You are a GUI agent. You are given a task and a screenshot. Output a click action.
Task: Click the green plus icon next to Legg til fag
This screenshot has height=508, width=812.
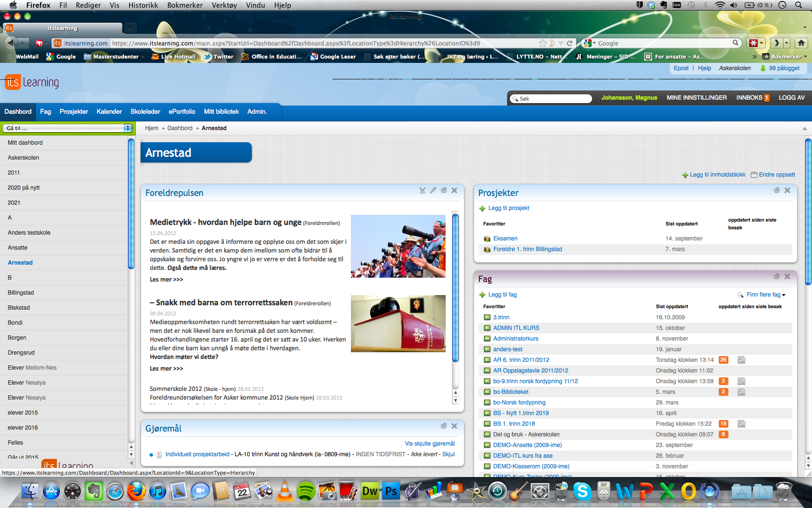click(x=482, y=295)
